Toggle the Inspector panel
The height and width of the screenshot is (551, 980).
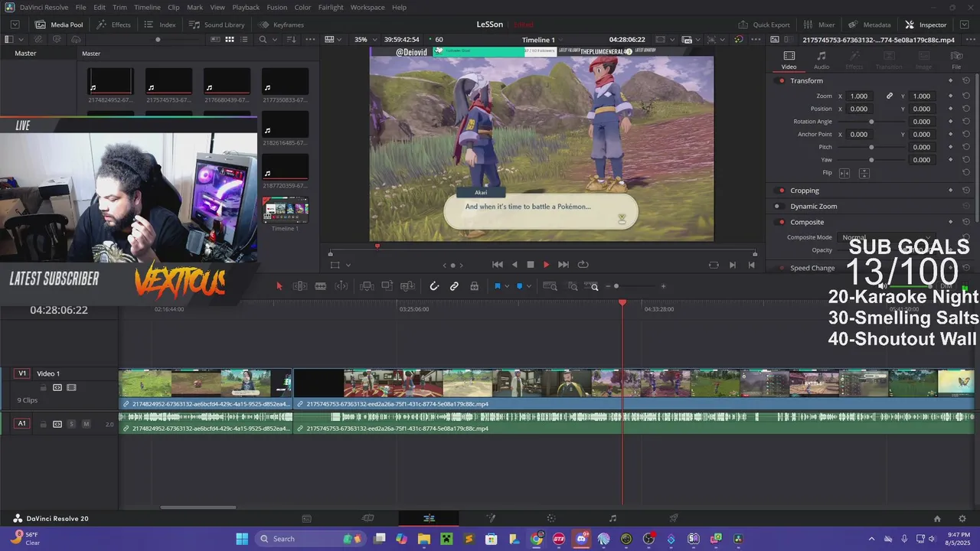926,24
